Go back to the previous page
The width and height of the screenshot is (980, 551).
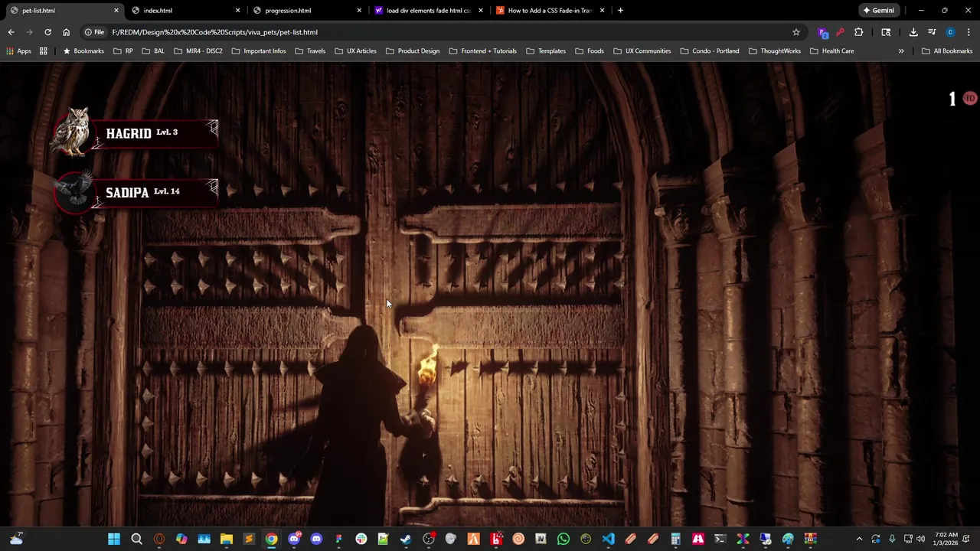[x=11, y=32]
